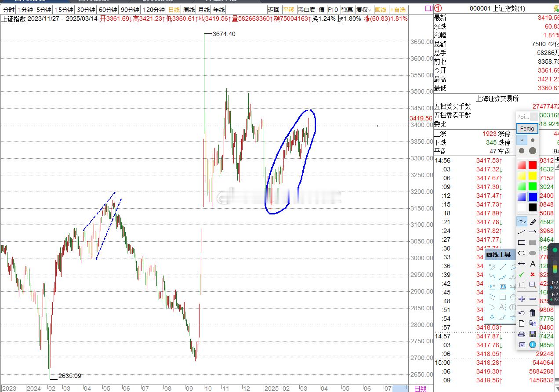Screen dimensions: 559x392
Task: Activate the magnifier zoom tool
Action: point(533,285)
